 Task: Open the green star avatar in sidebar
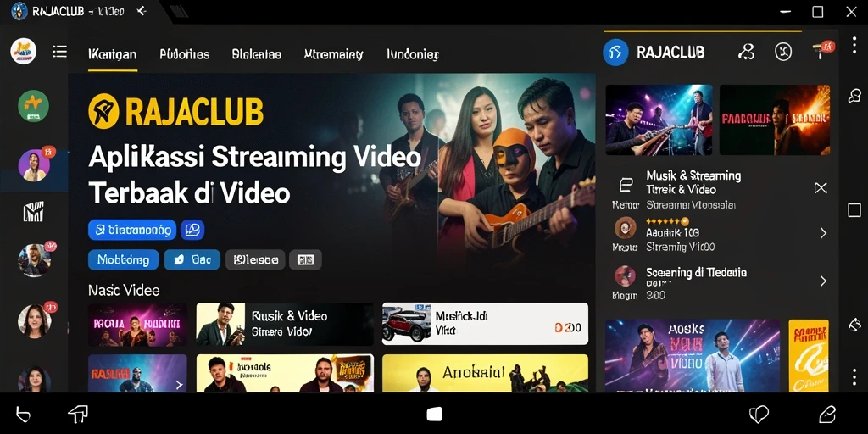click(33, 106)
